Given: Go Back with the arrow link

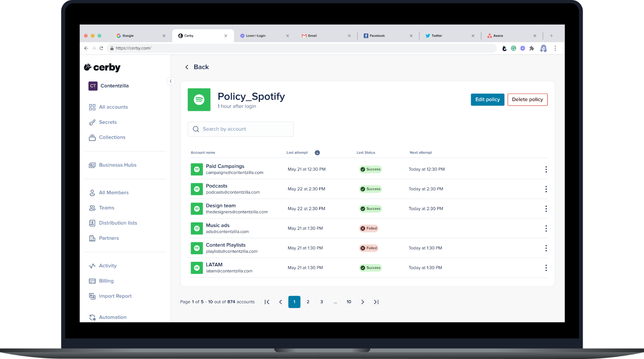Looking at the screenshot, I should [x=197, y=67].
